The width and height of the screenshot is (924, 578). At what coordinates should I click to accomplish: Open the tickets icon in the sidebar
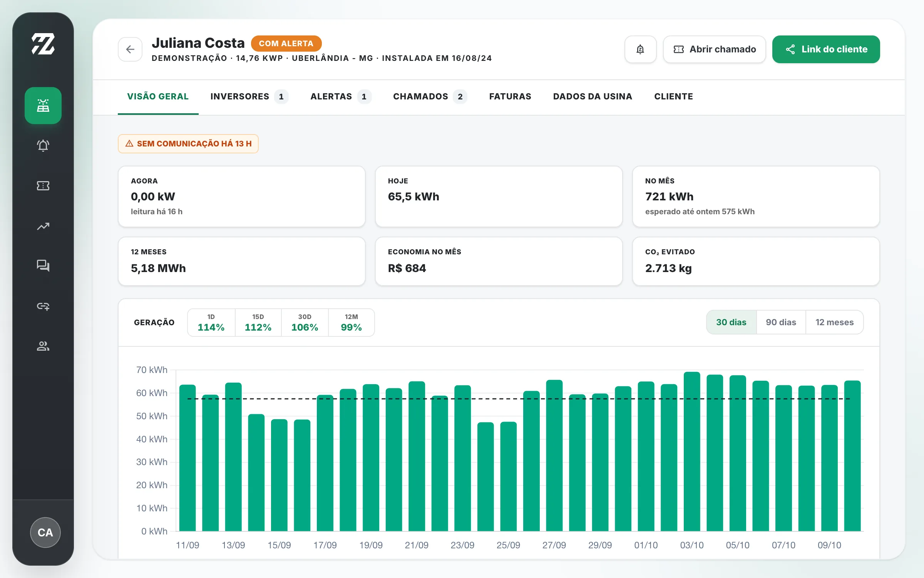click(x=43, y=186)
